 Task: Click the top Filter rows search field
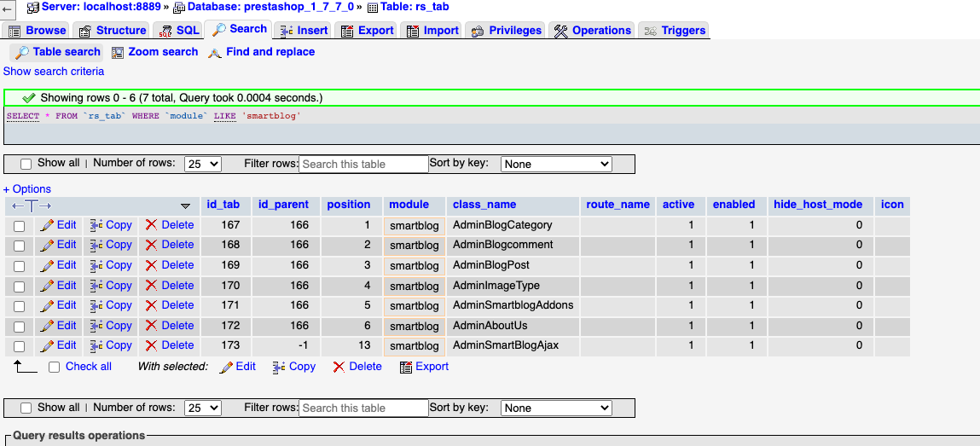363,165
